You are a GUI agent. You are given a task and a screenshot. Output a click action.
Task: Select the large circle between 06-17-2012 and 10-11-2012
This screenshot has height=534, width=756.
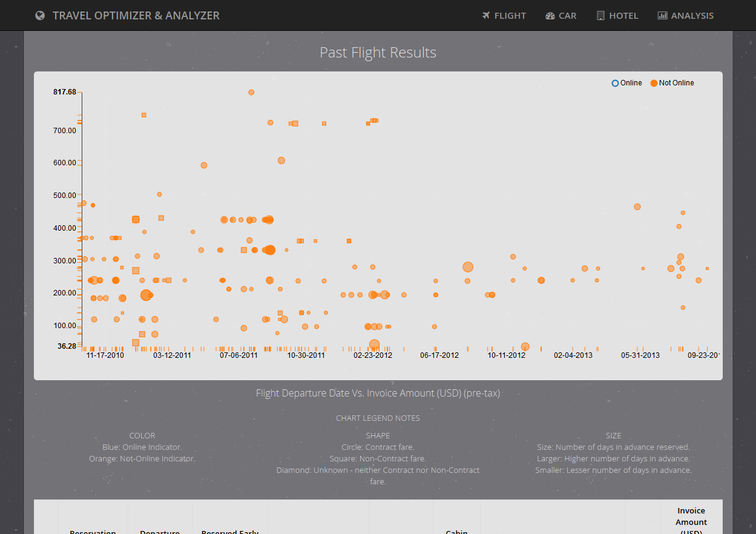pos(468,267)
